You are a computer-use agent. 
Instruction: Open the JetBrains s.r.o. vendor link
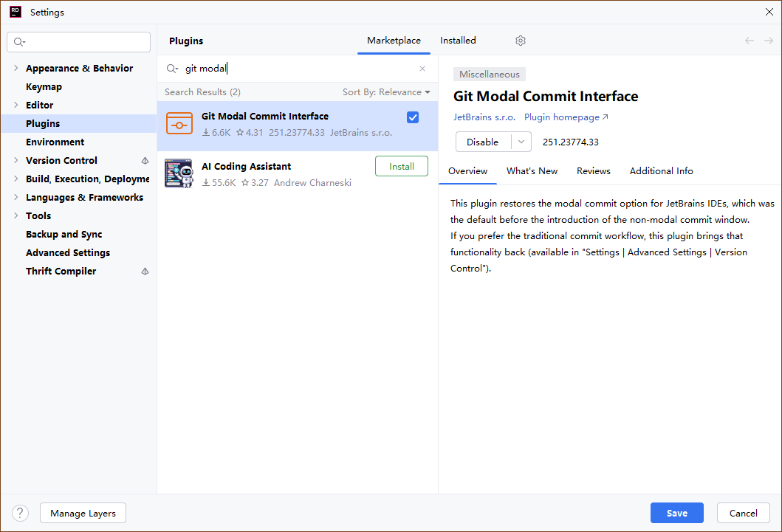click(x=484, y=117)
